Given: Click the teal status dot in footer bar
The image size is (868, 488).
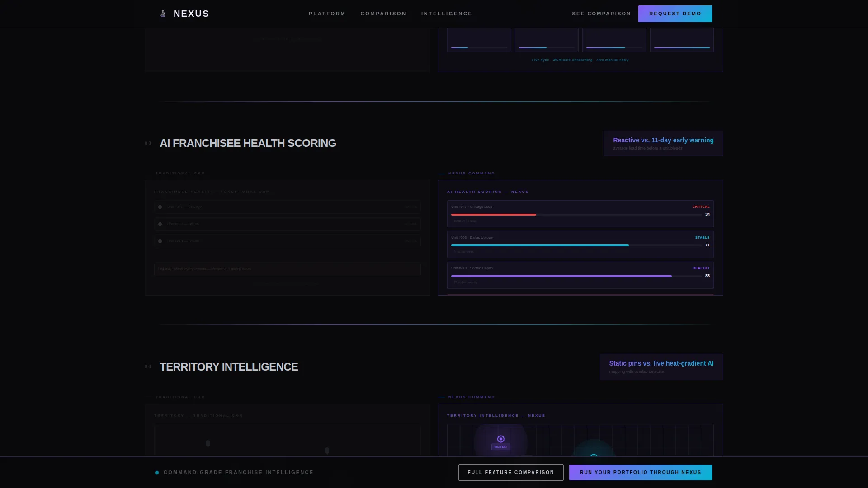Looking at the screenshot, I should tap(157, 473).
